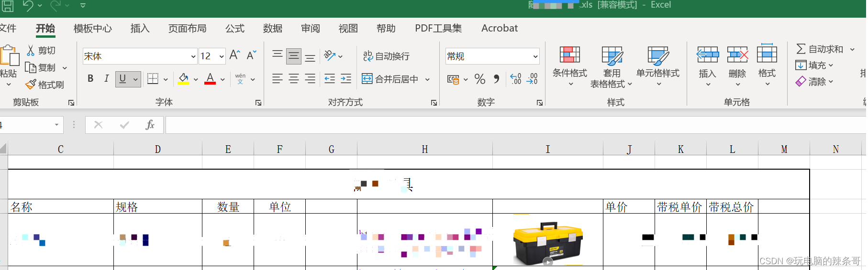The width and height of the screenshot is (868, 270).
Task: Click 删除 cells icon
Action: point(737,55)
